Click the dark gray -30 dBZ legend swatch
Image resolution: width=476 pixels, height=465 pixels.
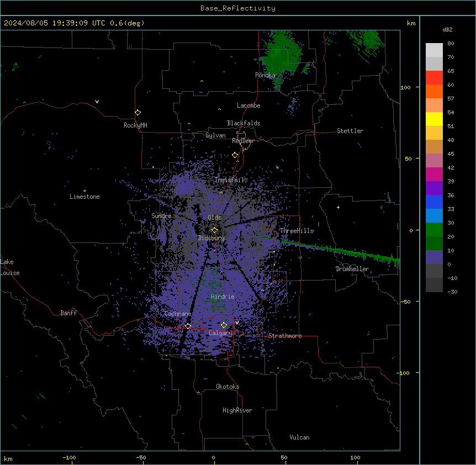click(x=434, y=285)
